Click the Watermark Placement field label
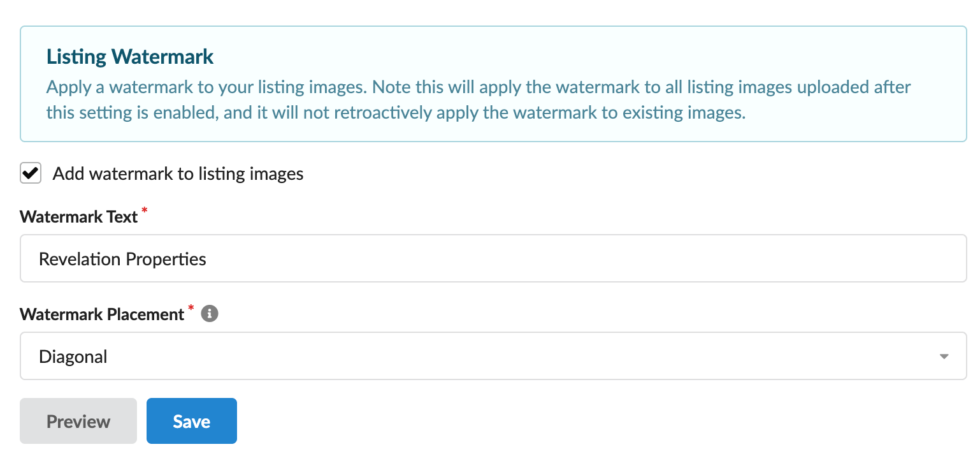 pyautogui.click(x=102, y=314)
